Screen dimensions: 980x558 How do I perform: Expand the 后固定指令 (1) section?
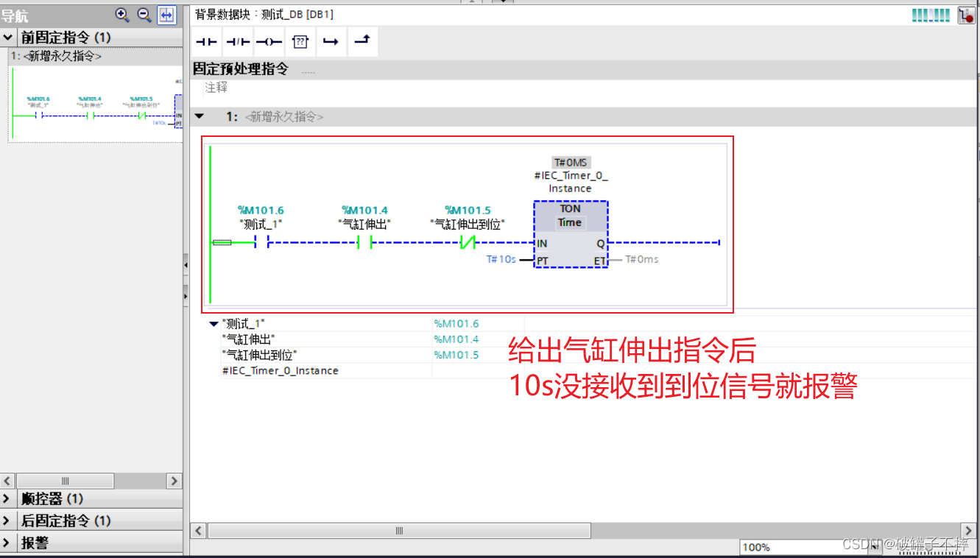(7, 520)
